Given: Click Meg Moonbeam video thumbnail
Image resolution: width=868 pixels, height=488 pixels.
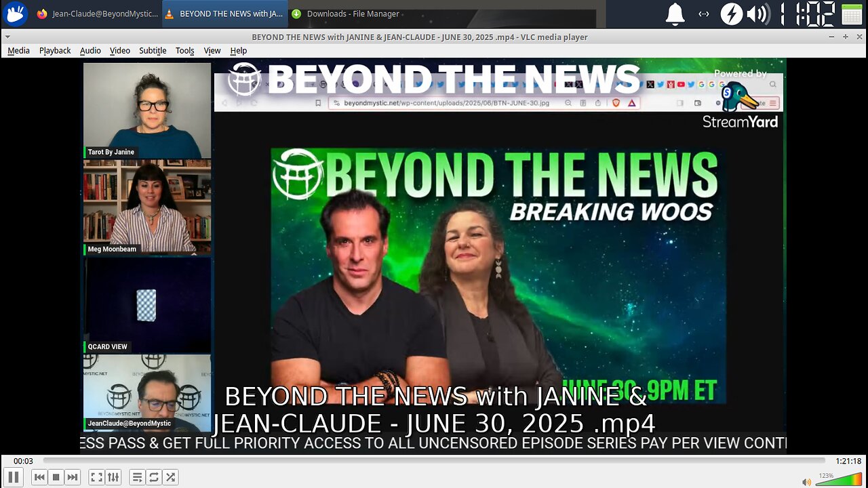Looking at the screenshot, I should (147, 207).
